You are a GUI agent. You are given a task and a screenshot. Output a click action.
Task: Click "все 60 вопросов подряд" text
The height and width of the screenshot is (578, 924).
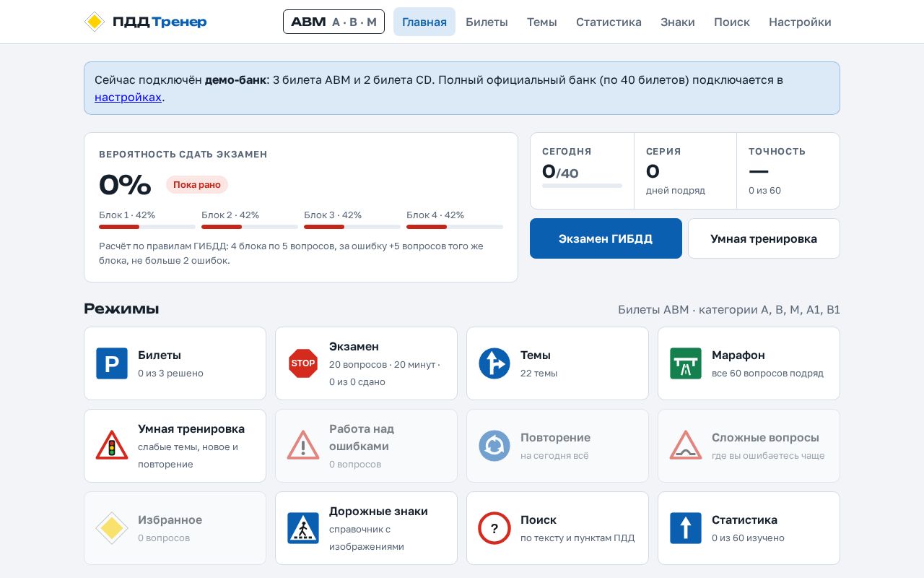point(767,374)
